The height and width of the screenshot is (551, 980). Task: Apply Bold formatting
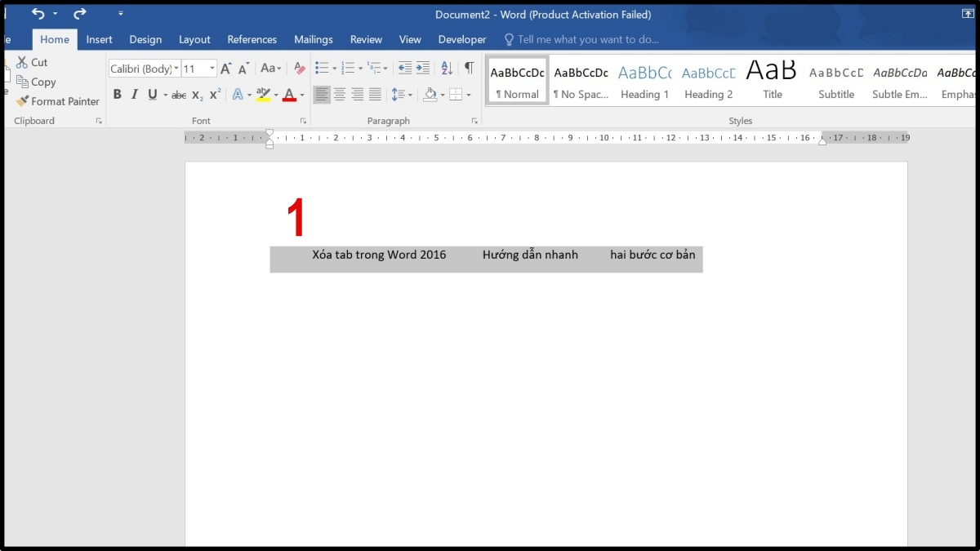click(x=117, y=95)
